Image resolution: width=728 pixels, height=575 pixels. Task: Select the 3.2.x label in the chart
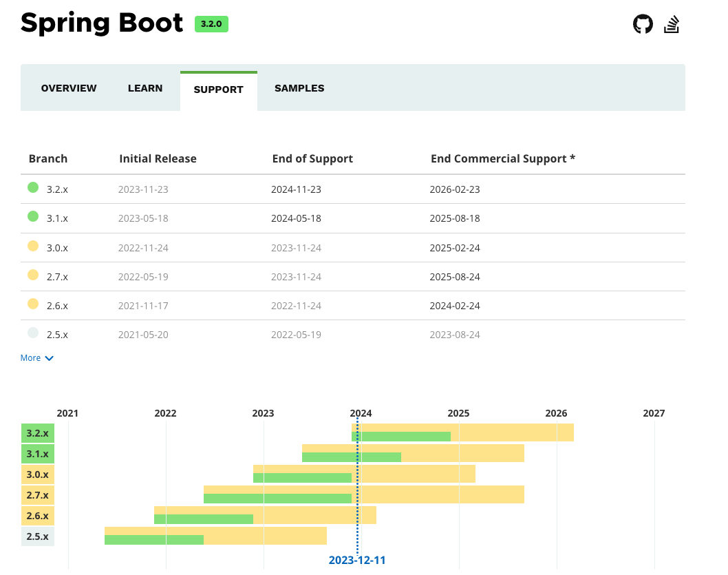(x=37, y=433)
